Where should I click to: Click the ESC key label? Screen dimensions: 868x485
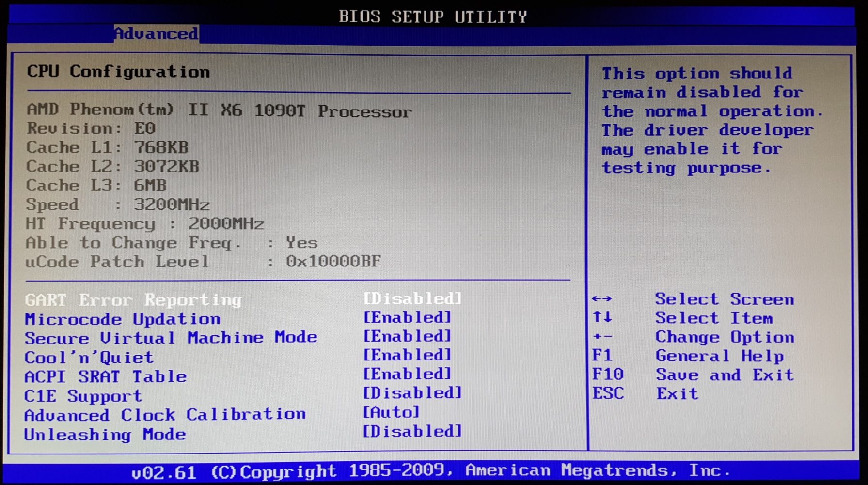(x=608, y=393)
